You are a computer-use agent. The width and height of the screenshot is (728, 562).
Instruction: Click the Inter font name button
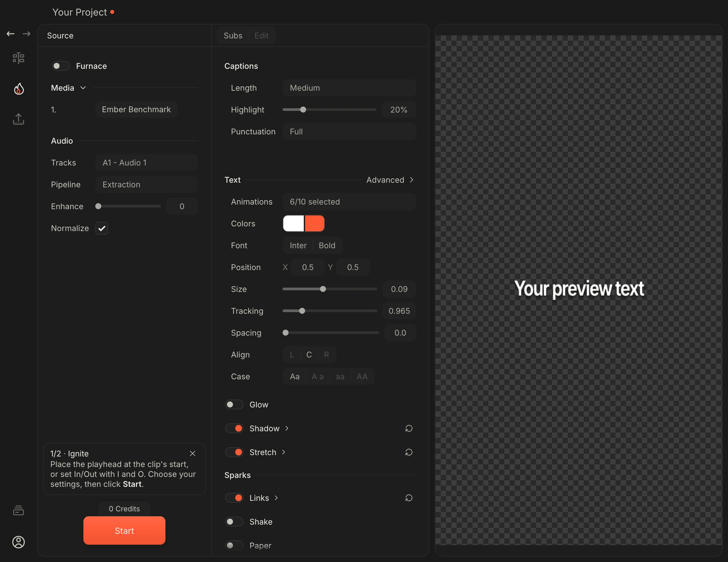pos(298,246)
